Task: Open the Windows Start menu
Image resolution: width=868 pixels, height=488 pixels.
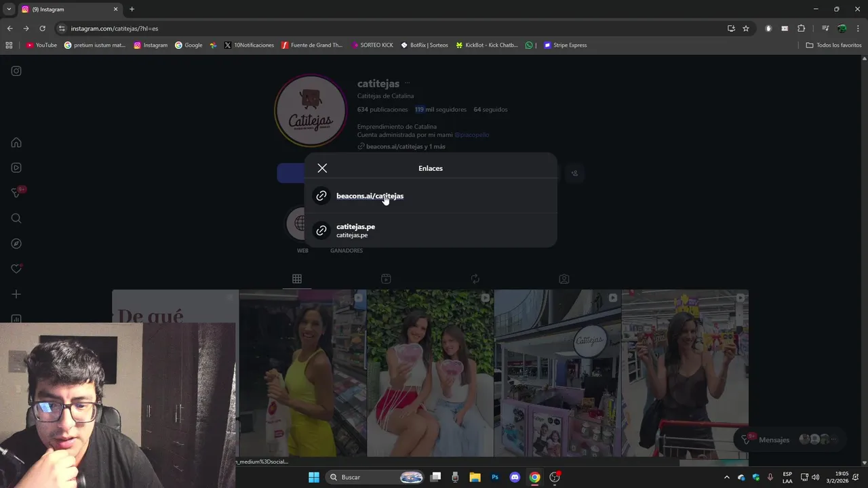Action: 314,477
